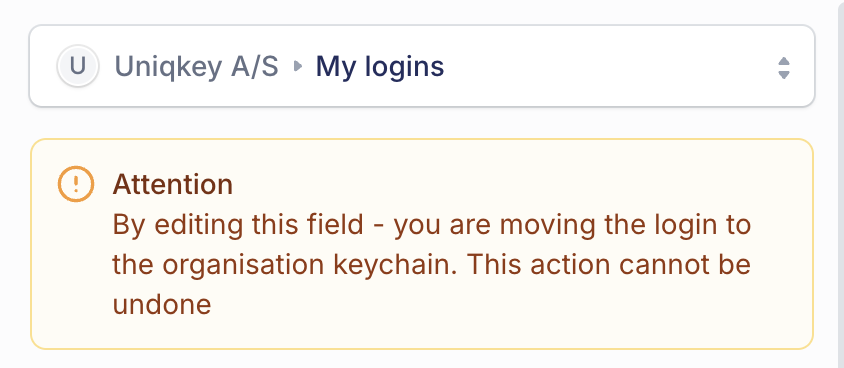Image resolution: width=844 pixels, height=368 pixels.
Task: Click the dash in the warning sentence
Action: pyautogui.click(x=378, y=227)
